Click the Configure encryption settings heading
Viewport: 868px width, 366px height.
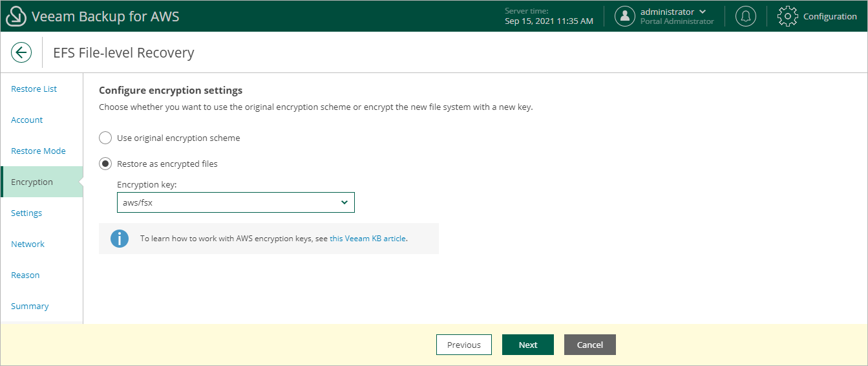171,91
